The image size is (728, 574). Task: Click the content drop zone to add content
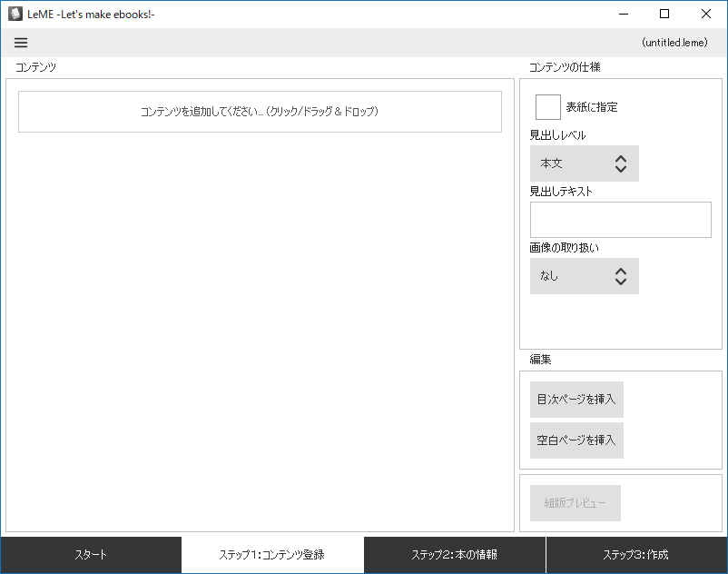point(261,111)
